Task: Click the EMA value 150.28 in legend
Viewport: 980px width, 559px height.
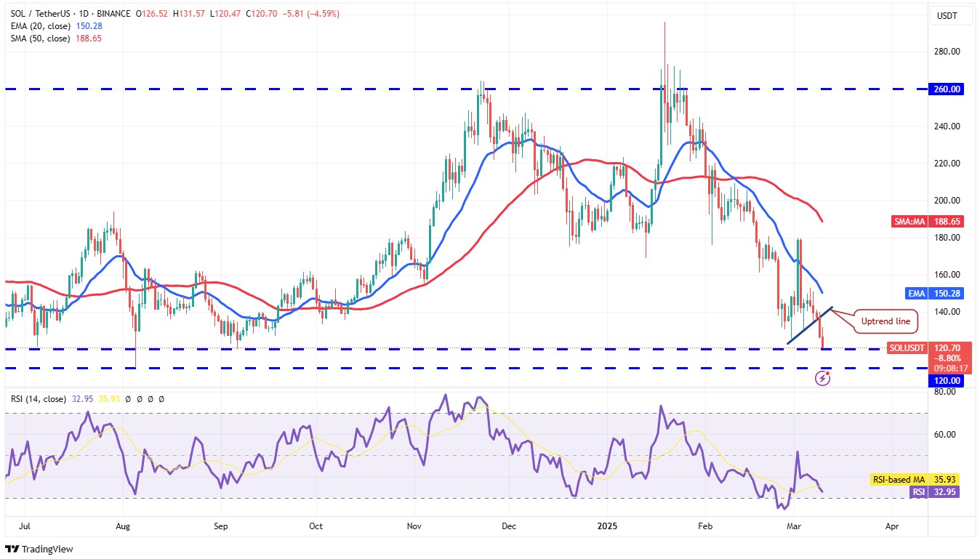Action: pos(89,26)
